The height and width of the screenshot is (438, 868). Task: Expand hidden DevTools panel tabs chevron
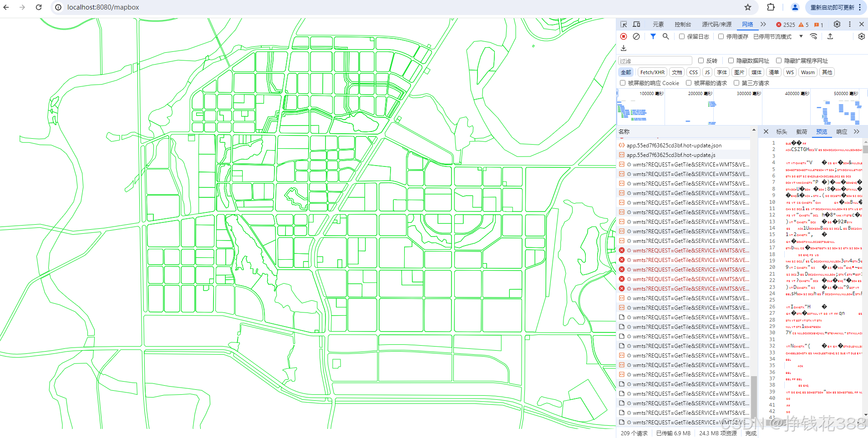coord(763,24)
